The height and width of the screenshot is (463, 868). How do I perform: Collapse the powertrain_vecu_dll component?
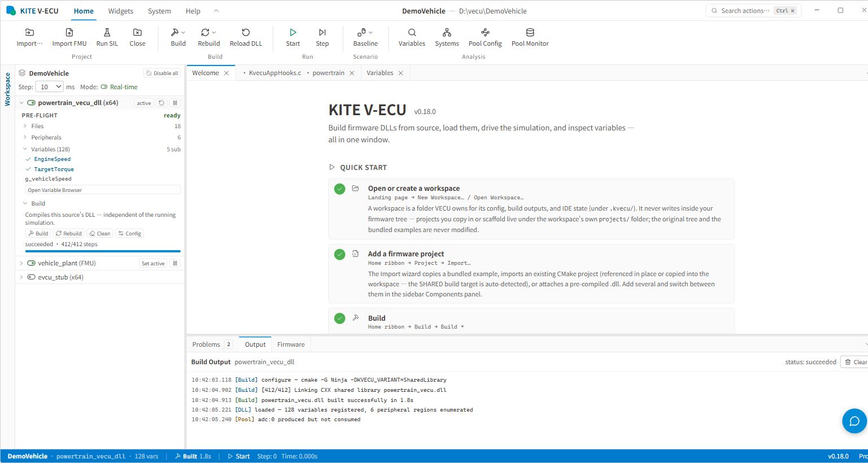(x=21, y=103)
